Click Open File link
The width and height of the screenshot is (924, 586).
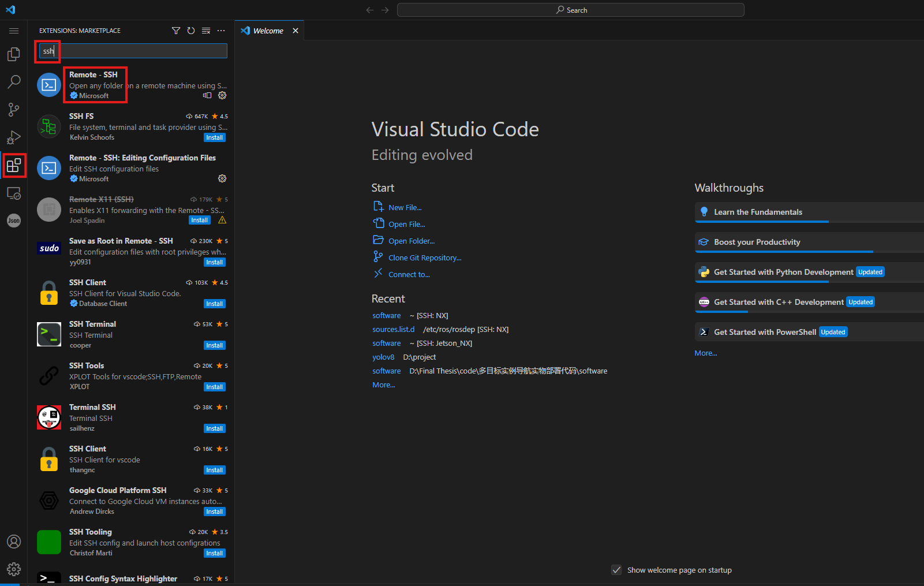point(406,224)
